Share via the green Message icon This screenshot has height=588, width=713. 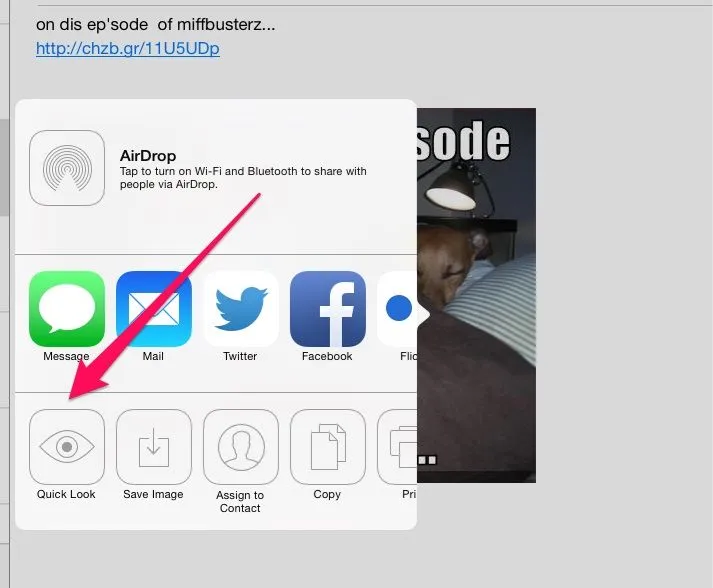pyautogui.click(x=67, y=308)
